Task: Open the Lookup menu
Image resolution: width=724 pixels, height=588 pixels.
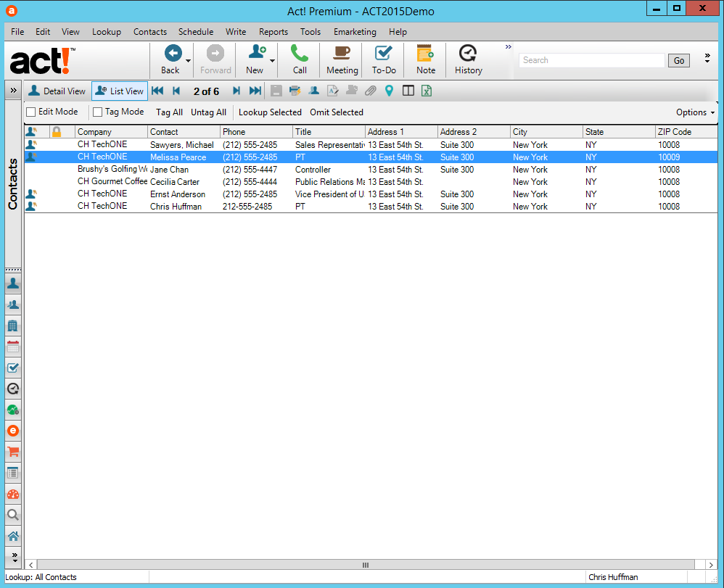Action: [x=106, y=32]
